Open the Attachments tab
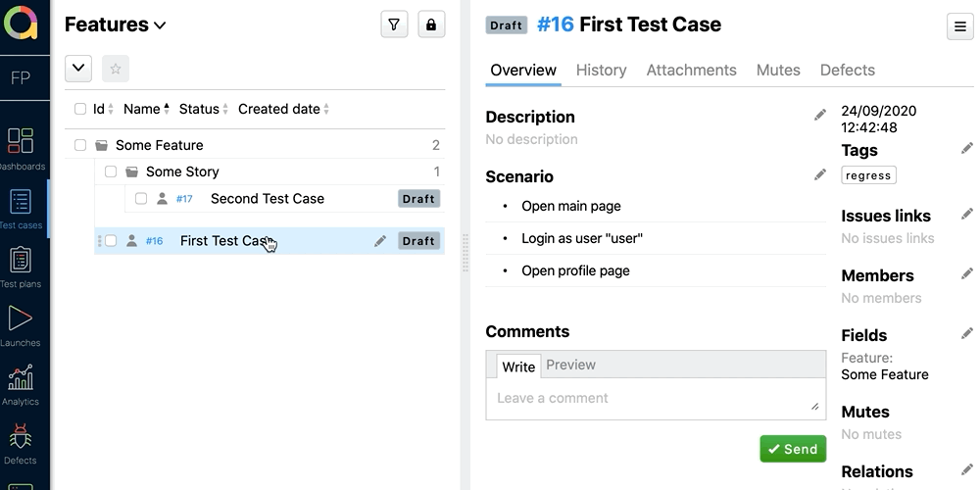This screenshot has width=980, height=490. point(691,70)
